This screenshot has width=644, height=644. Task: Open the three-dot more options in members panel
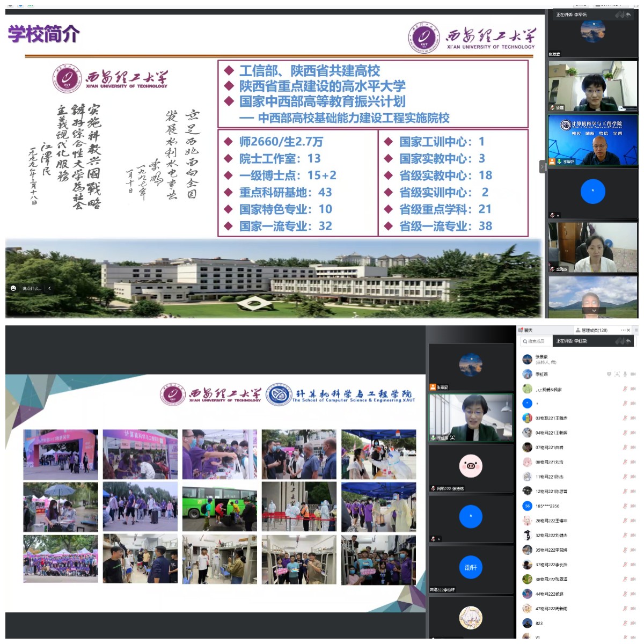pos(622,330)
